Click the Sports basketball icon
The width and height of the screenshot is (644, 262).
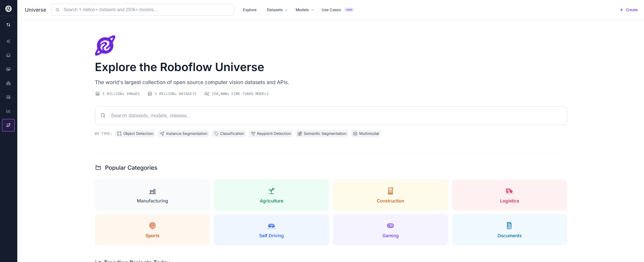pyautogui.click(x=153, y=226)
